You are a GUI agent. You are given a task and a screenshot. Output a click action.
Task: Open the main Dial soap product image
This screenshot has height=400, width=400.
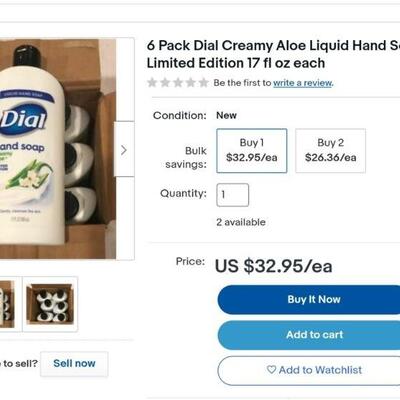pos(58,149)
